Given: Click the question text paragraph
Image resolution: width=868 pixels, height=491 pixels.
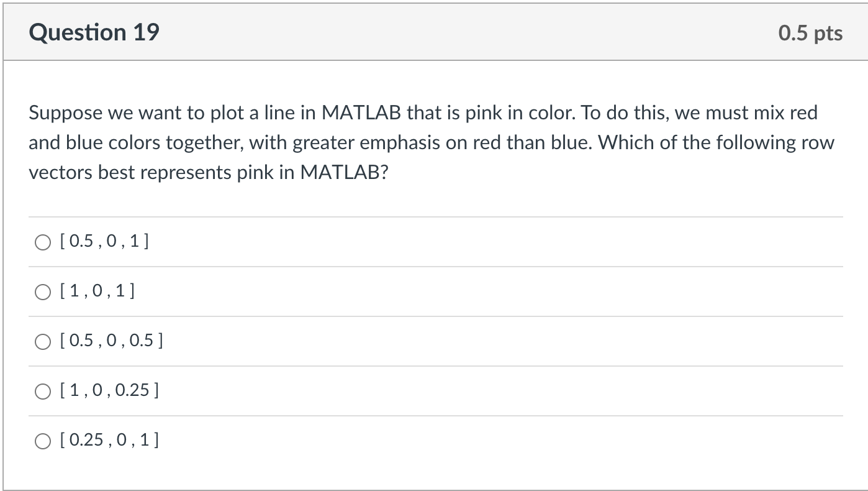Looking at the screenshot, I should coord(431,142).
